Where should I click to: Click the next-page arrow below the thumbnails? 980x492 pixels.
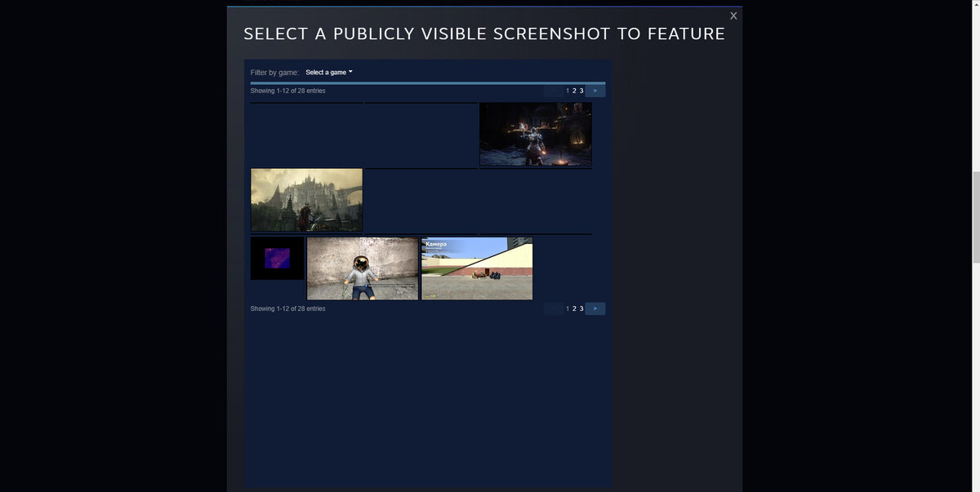595,308
